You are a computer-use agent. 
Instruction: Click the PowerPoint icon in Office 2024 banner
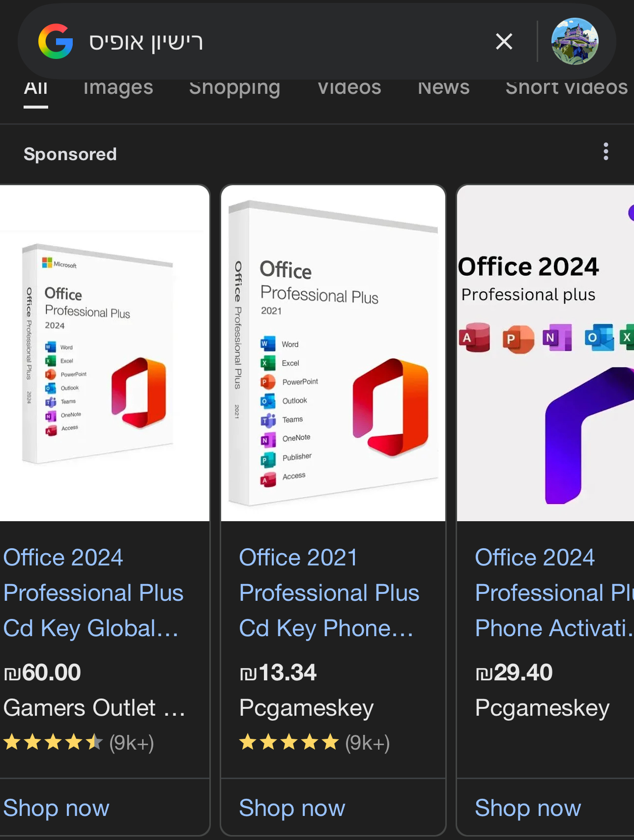coord(518,338)
